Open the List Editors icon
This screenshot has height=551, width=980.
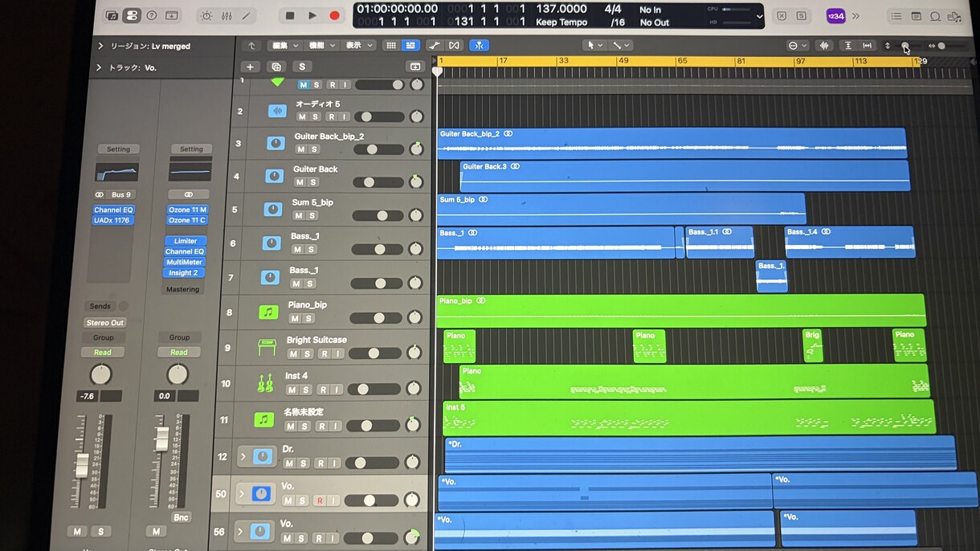[x=896, y=16]
